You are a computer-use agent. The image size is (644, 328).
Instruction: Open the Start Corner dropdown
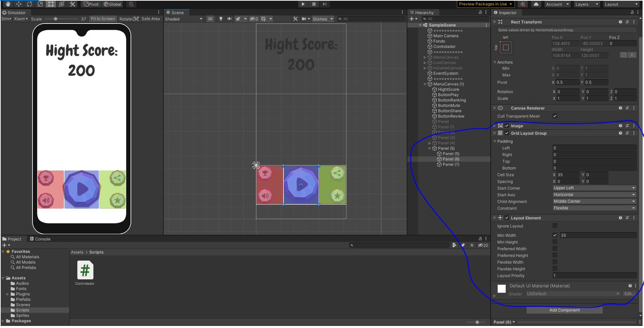pyautogui.click(x=594, y=188)
